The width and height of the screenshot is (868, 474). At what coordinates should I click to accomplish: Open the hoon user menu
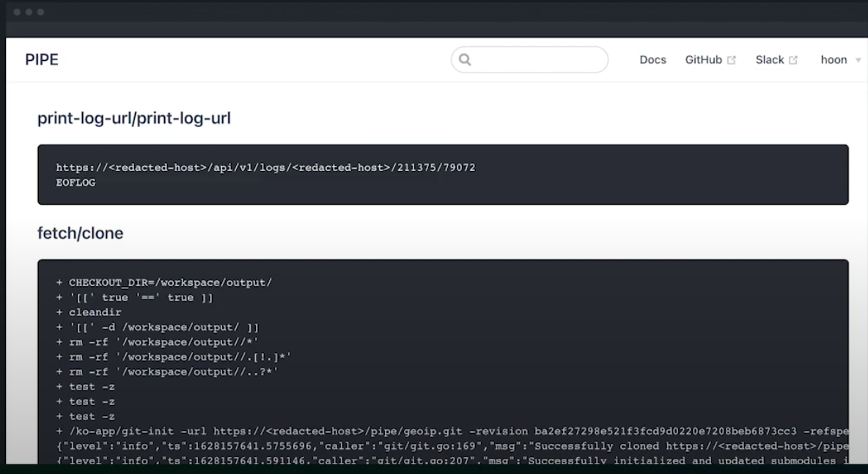834,60
